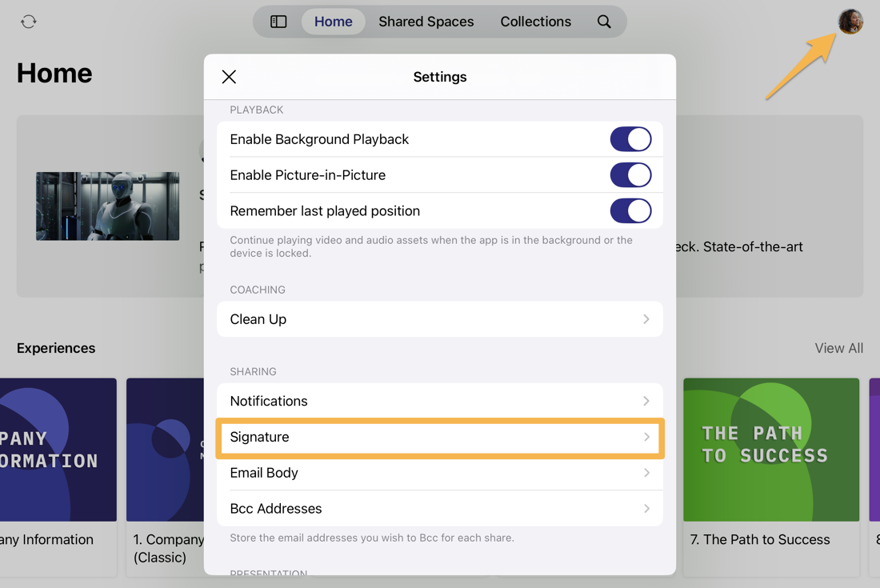Open the search icon in the toolbar
Screen dimensions: 880x588
[604, 22]
